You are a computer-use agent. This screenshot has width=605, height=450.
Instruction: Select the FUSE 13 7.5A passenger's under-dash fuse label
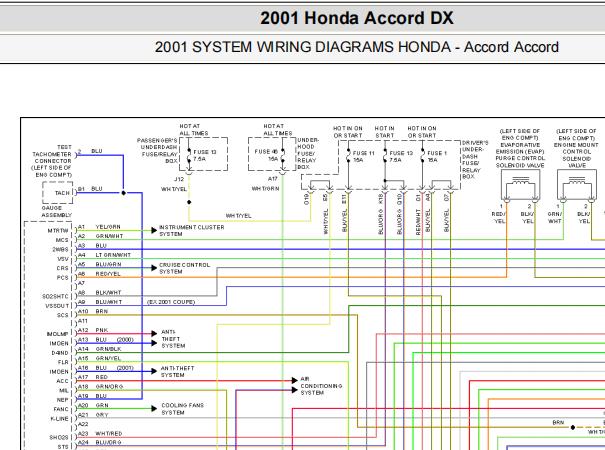pos(204,156)
